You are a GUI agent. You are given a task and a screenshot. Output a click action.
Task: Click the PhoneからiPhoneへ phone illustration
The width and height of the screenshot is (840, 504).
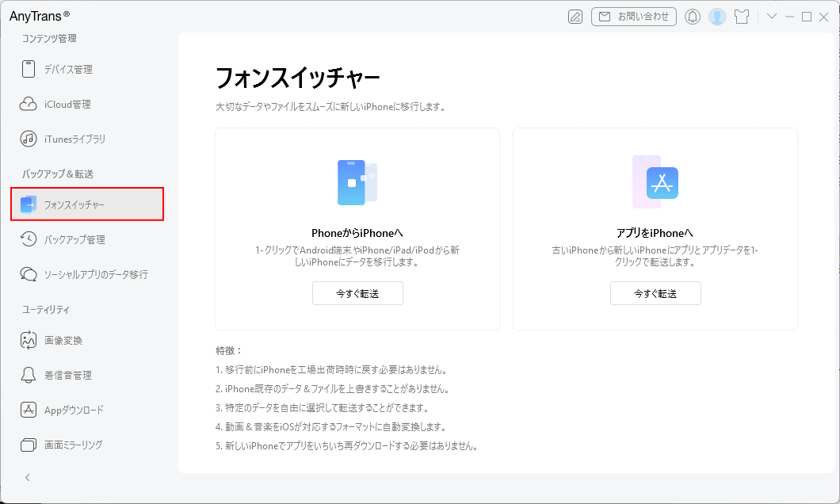357,182
